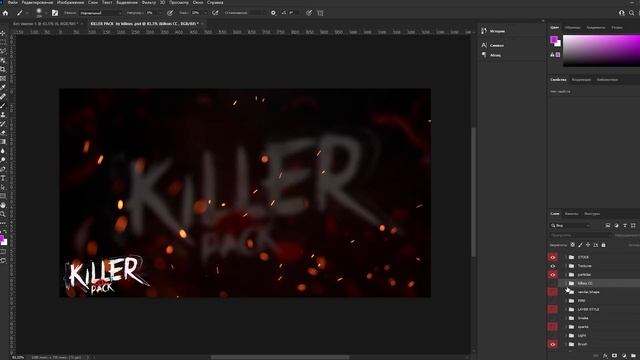This screenshot has height=360, width=640.
Task: Select the Type tool in toolbar
Action: (x=3, y=178)
